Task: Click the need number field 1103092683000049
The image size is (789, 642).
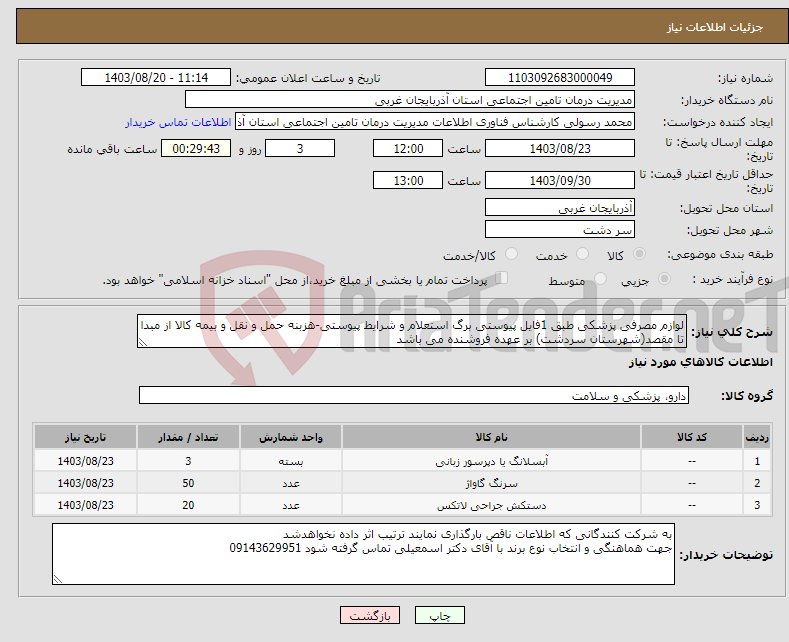Action: [x=560, y=77]
